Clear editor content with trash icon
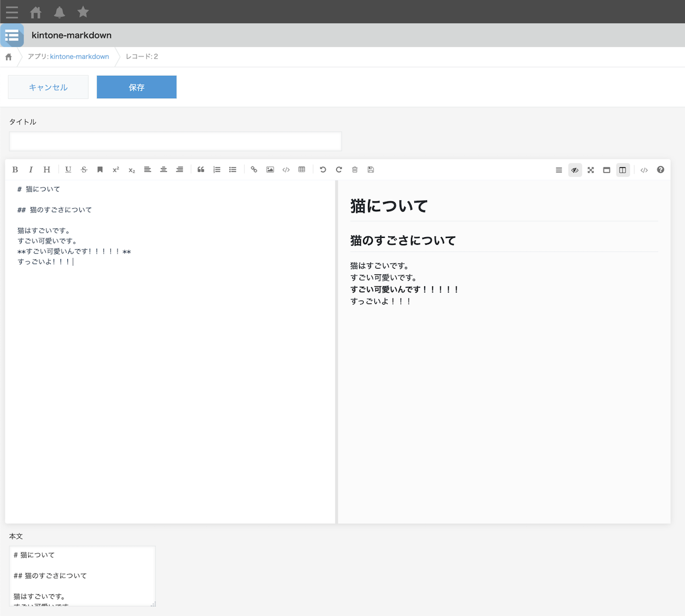The image size is (685, 616). click(x=354, y=169)
